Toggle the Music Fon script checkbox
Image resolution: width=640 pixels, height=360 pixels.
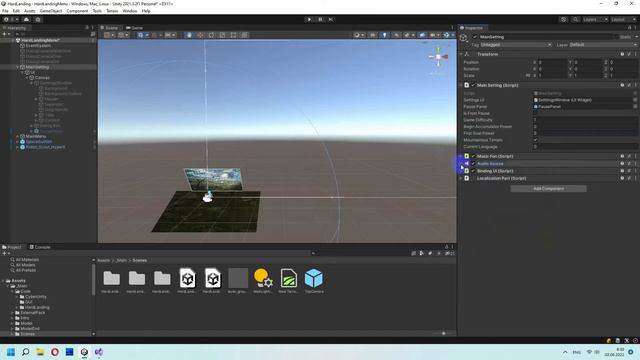pyautogui.click(x=473, y=156)
